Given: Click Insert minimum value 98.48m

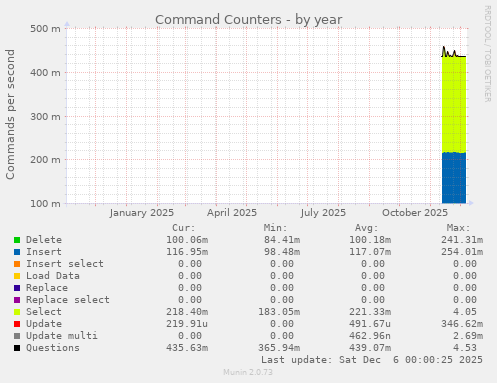Looking at the screenshot, I should 282,252.
